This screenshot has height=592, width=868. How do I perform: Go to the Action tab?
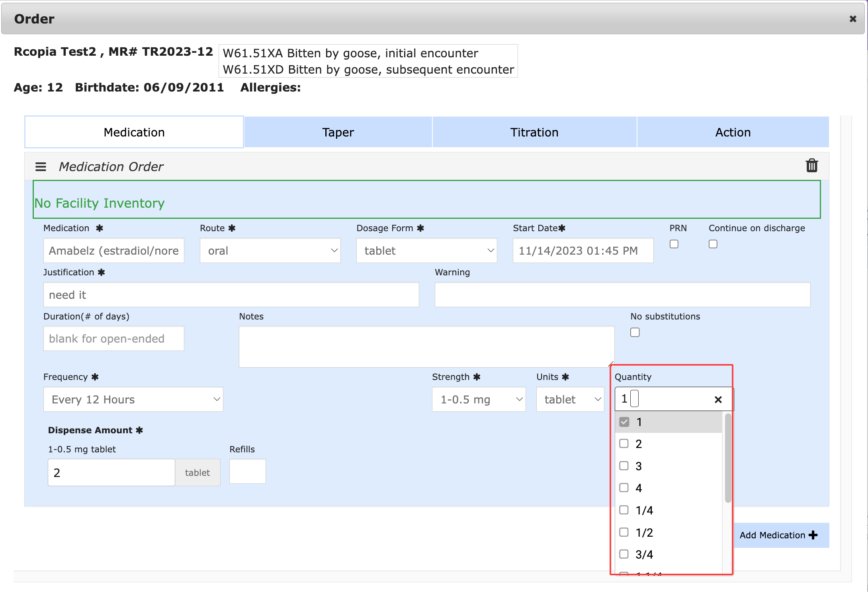(x=733, y=132)
